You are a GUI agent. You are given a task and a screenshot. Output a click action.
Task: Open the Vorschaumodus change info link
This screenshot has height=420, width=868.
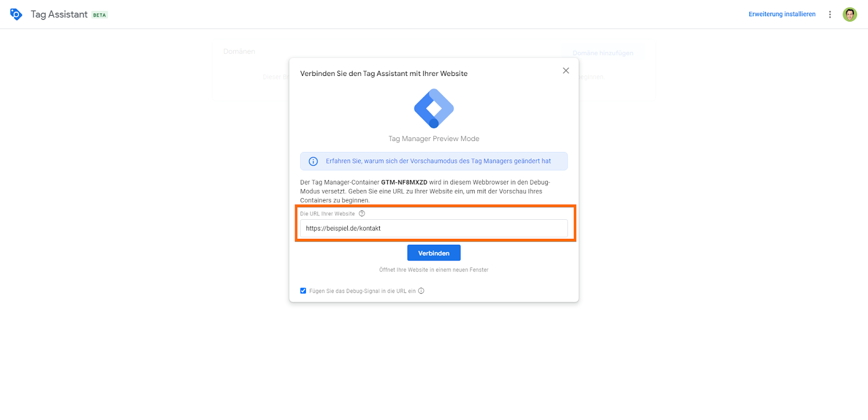[438, 161]
